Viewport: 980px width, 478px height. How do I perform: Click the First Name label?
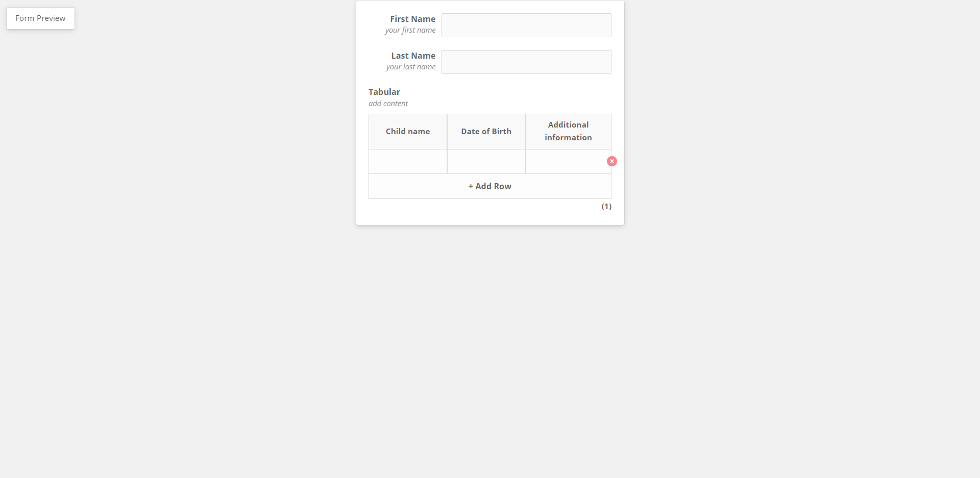click(413, 19)
